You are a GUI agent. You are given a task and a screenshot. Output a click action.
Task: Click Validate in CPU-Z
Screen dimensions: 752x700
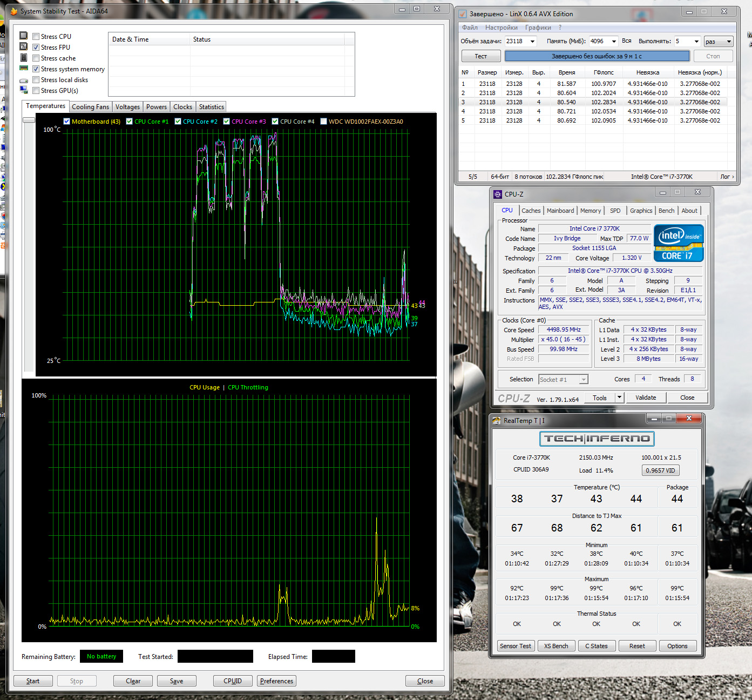click(646, 398)
